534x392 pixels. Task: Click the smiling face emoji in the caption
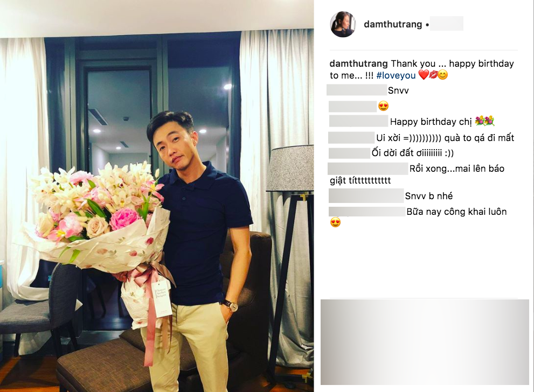(443, 75)
